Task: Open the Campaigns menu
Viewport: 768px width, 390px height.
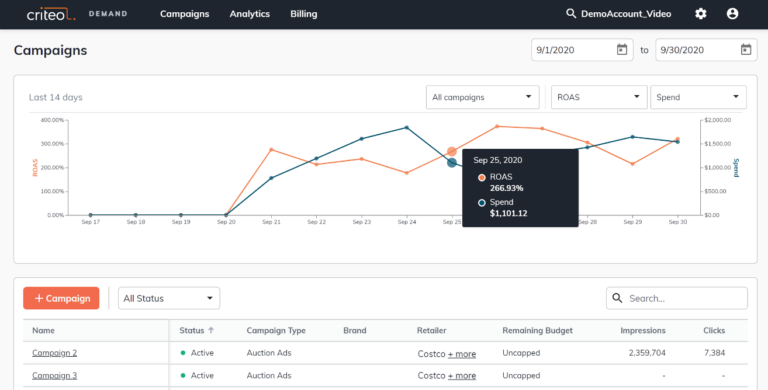Action: tap(185, 14)
